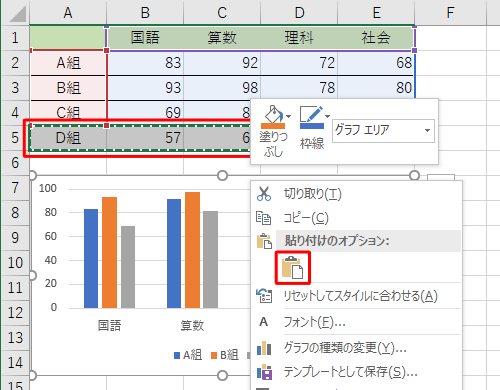Click the blue A組 bar for 国語
This screenshot has height=390, width=500.
click(91, 258)
